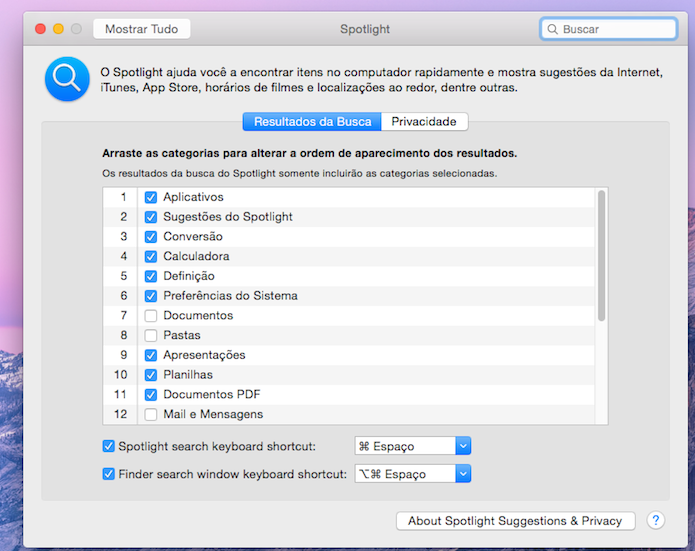Toggle Sugestões do Spotlight checkbox
695x551 pixels.
pyautogui.click(x=151, y=217)
